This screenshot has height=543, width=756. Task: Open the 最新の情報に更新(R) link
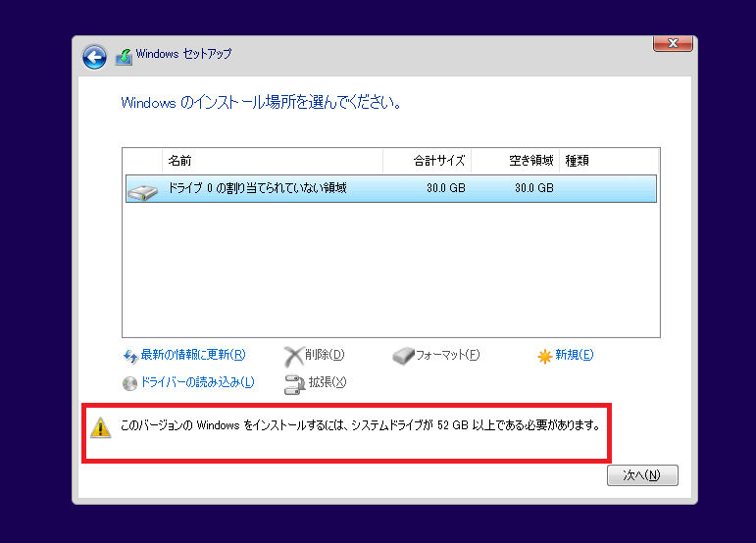coord(193,355)
